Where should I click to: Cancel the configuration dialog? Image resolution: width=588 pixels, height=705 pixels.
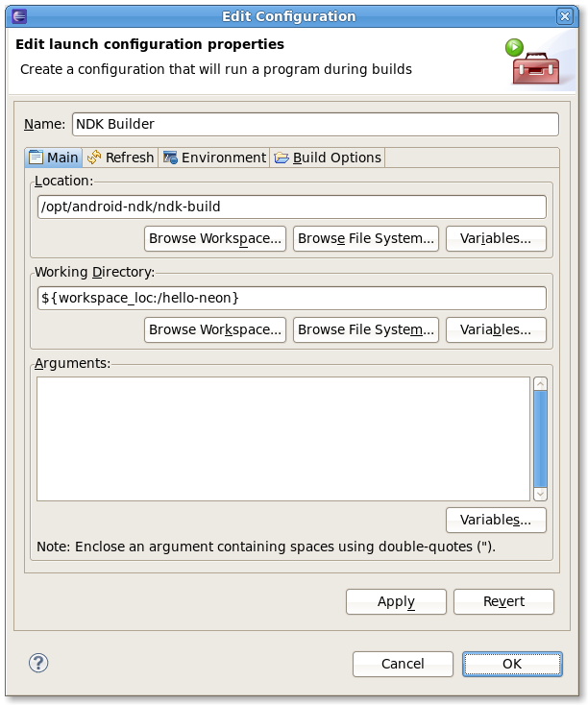(x=403, y=664)
